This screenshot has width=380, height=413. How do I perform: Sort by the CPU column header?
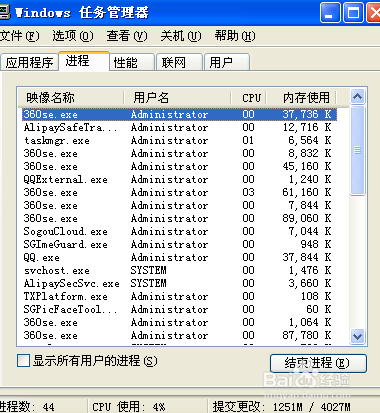pos(248,98)
